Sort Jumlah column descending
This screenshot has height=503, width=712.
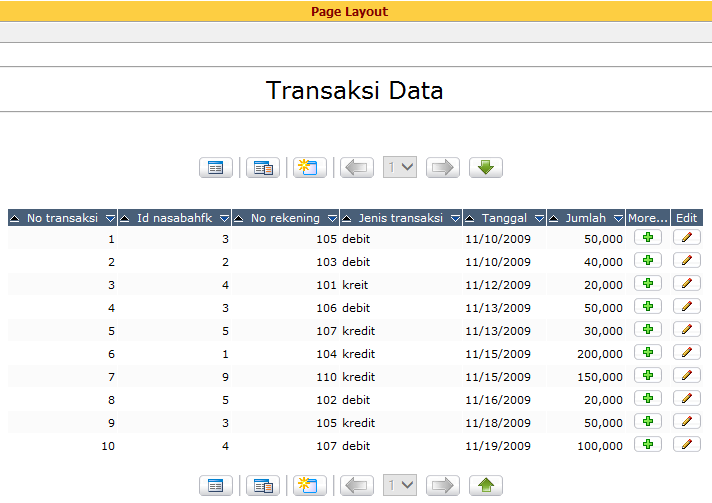618,218
